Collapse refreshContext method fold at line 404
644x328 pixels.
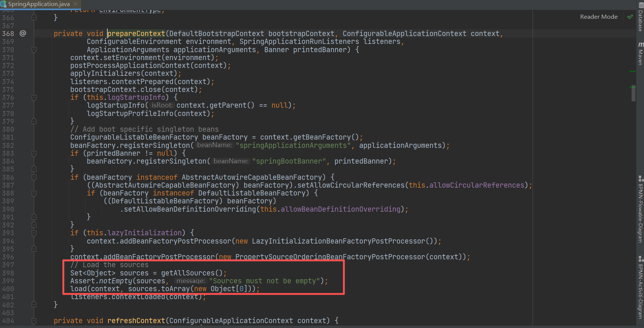[34, 321]
